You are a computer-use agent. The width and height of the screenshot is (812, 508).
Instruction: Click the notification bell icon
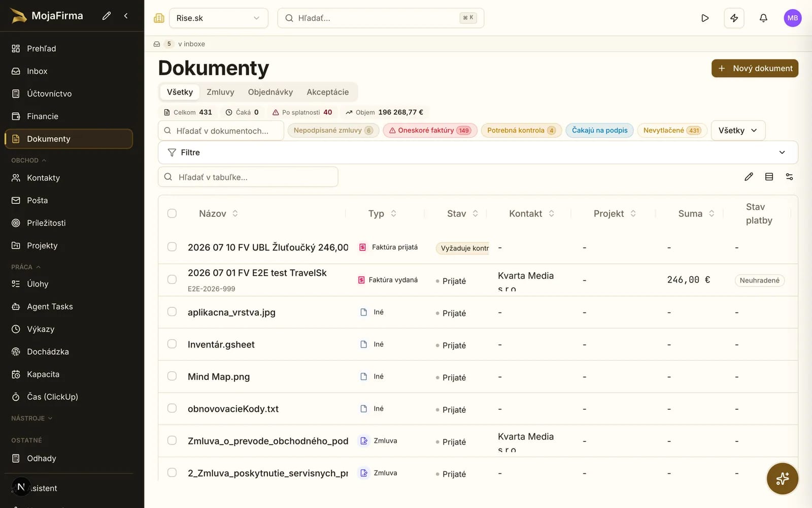click(x=763, y=18)
